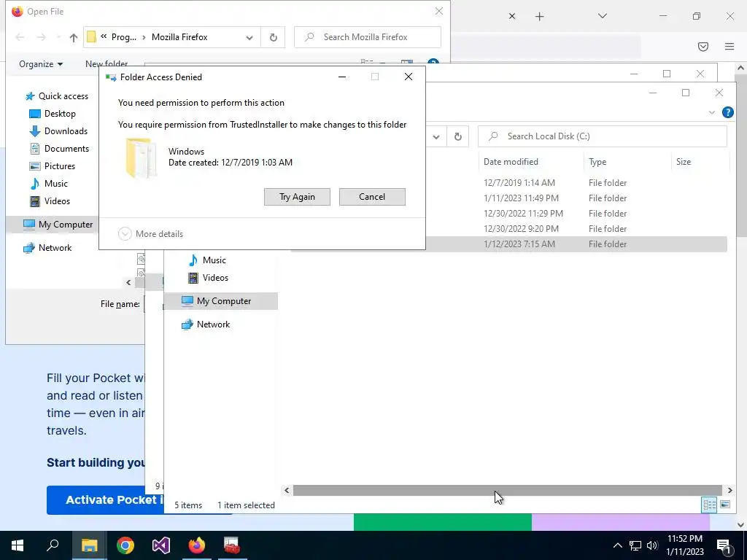Open the volume tray icon

pos(652,545)
